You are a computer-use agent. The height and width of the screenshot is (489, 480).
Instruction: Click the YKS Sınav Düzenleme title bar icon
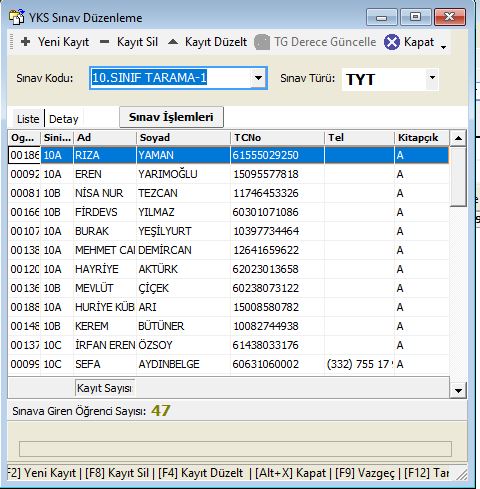pos(17,17)
